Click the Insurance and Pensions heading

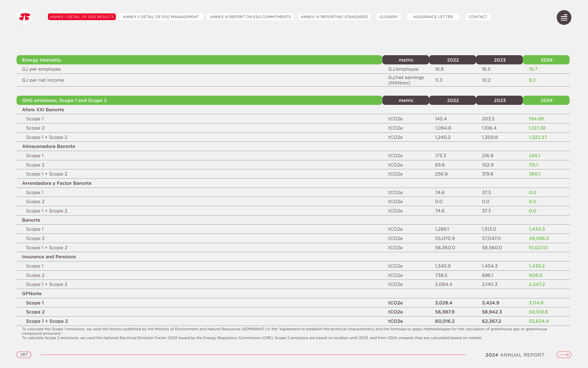coord(49,257)
